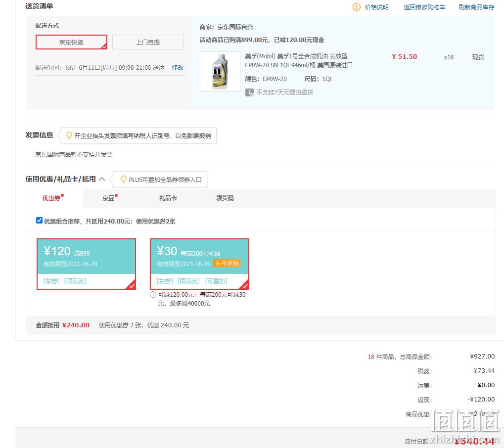Click the tax fee value ¥73.44

[x=484, y=371]
